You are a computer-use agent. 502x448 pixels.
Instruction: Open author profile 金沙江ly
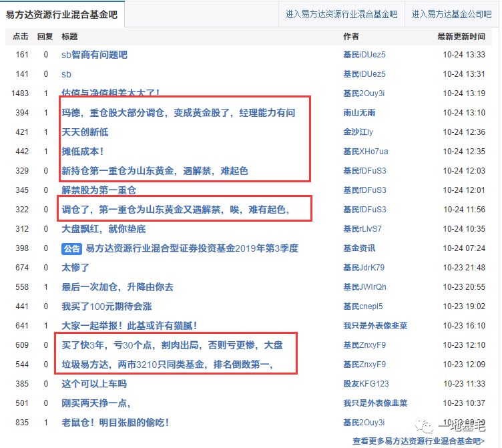click(358, 132)
